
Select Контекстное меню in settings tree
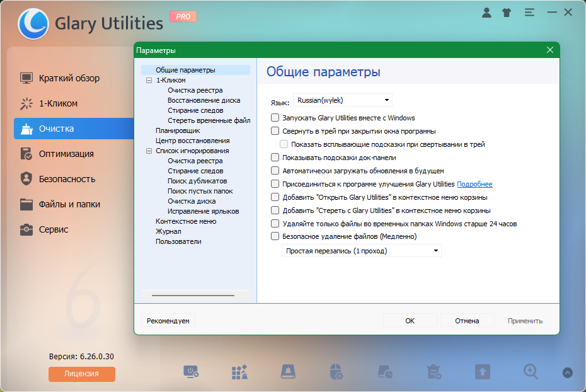[x=186, y=221]
